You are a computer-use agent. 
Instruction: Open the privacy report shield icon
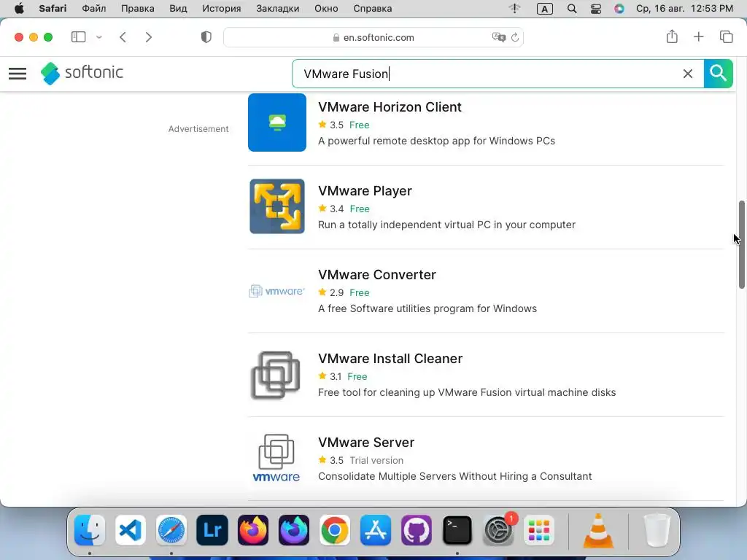206,37
